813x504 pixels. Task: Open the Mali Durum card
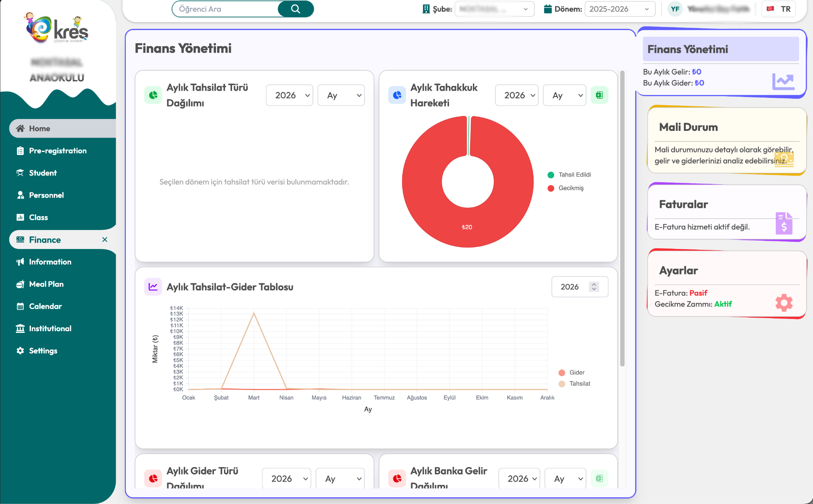(x=727, y=141)
